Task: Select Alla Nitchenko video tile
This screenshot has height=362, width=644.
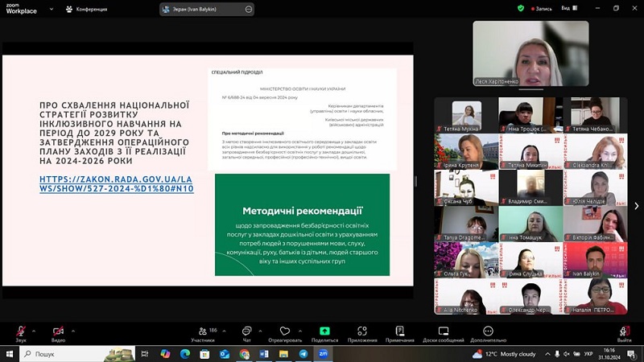Action: [x=466, y=296]
